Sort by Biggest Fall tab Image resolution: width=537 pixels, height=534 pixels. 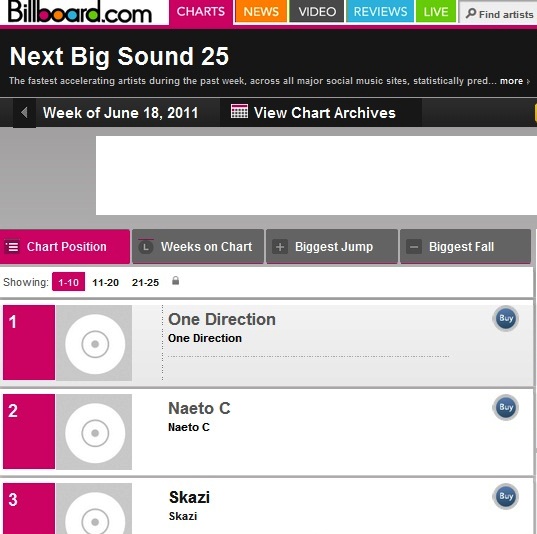click(466, 247)
